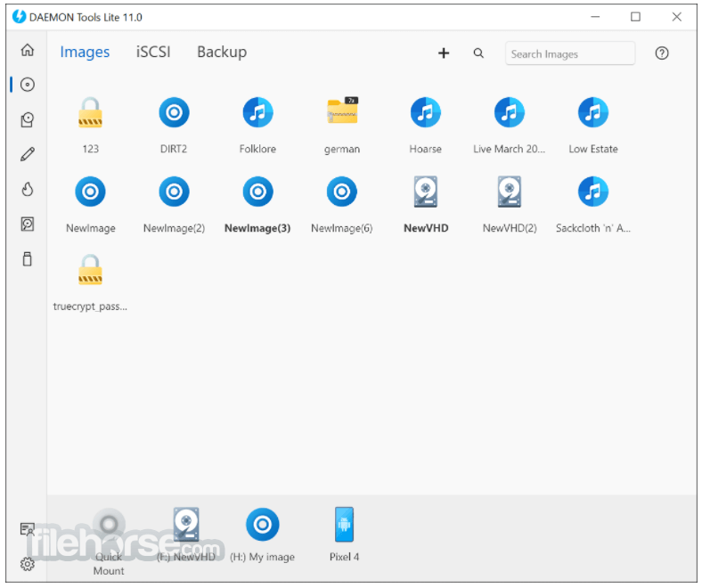Select the (F:) NewVHD mounted drive
This screenshot has height=588, width=702.
(186, 535)
